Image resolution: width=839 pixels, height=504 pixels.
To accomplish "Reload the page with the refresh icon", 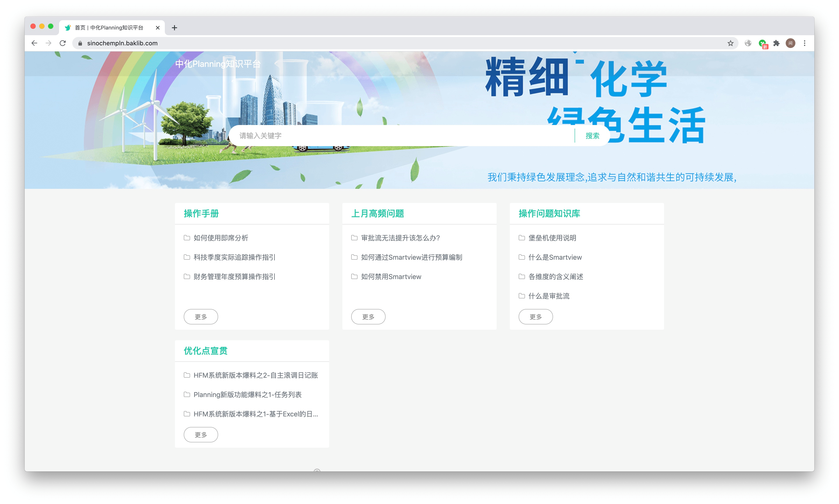I will pyautogui.click(x=63, y=43).
